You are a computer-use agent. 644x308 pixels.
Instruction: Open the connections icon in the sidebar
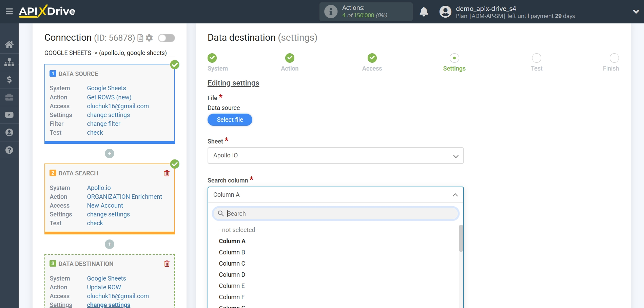9,62
